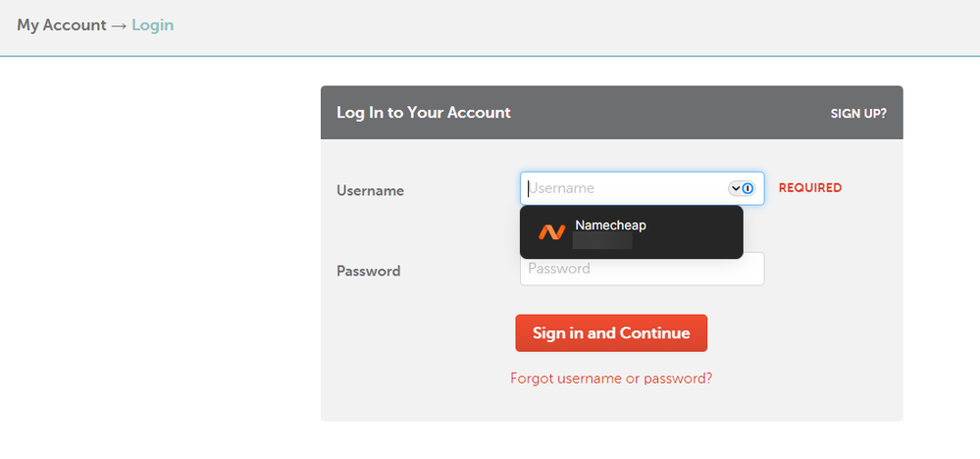This screenshot has width=980, height=459.
Task: Click the orange Namecheap logo in autofill popup
Action: pyautogui.click(x=551, y=232)
